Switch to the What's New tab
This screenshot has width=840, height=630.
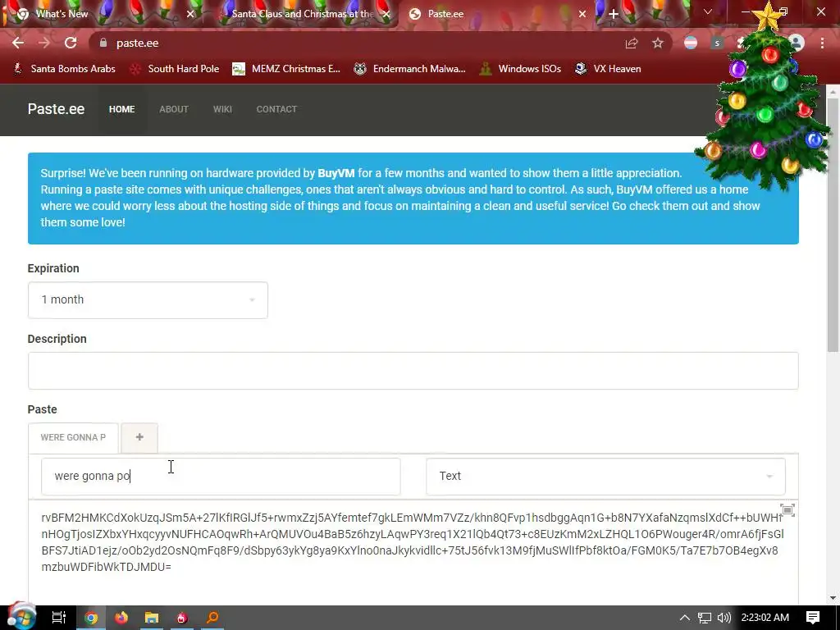[102, 14]
